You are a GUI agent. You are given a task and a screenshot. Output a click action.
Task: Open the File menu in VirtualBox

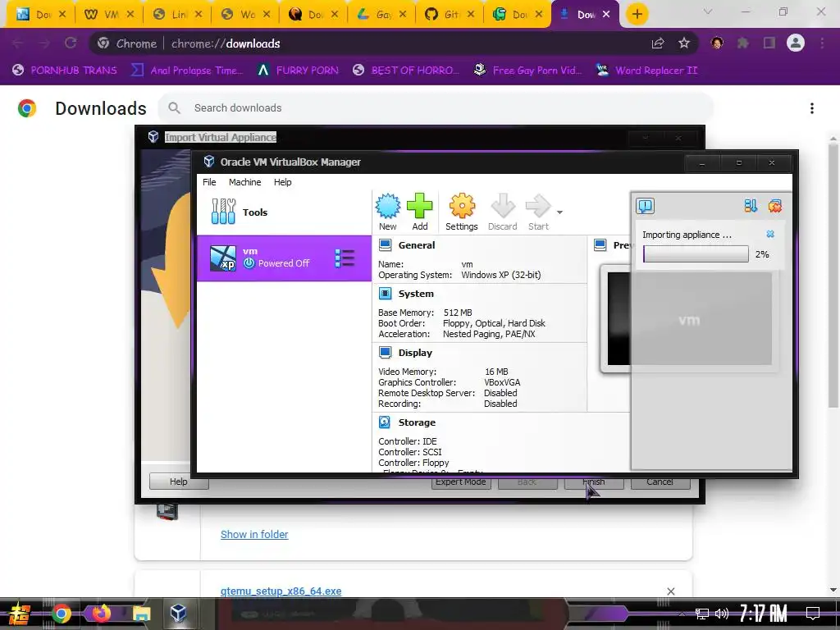click(209, 182)
